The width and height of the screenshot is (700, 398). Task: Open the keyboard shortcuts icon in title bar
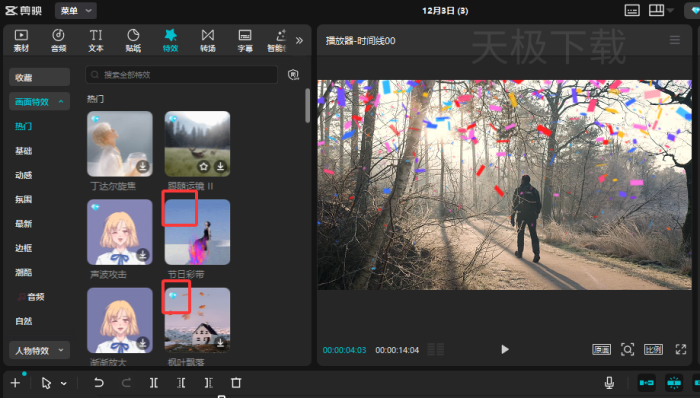point(632,10)
